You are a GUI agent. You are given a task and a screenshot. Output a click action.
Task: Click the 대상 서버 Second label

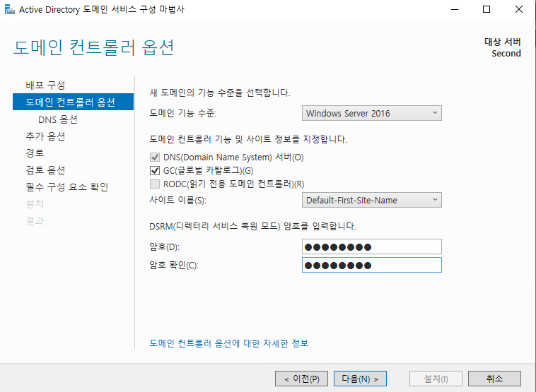[503, 47]
